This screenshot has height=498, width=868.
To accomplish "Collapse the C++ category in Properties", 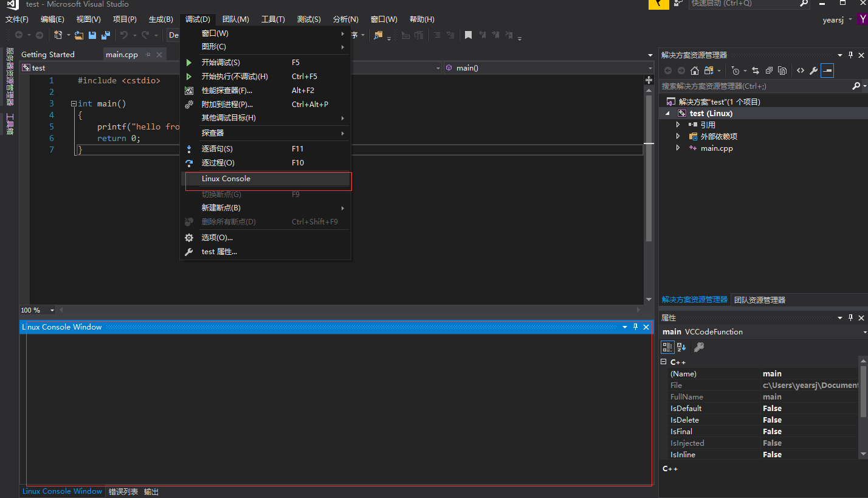I will (664, 362).
